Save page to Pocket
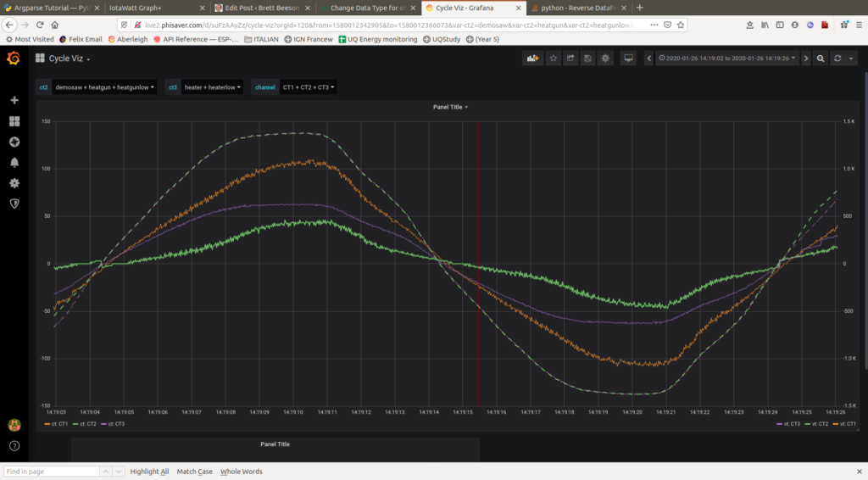Viewport: 868px width, 480px height. coord(668,25)
